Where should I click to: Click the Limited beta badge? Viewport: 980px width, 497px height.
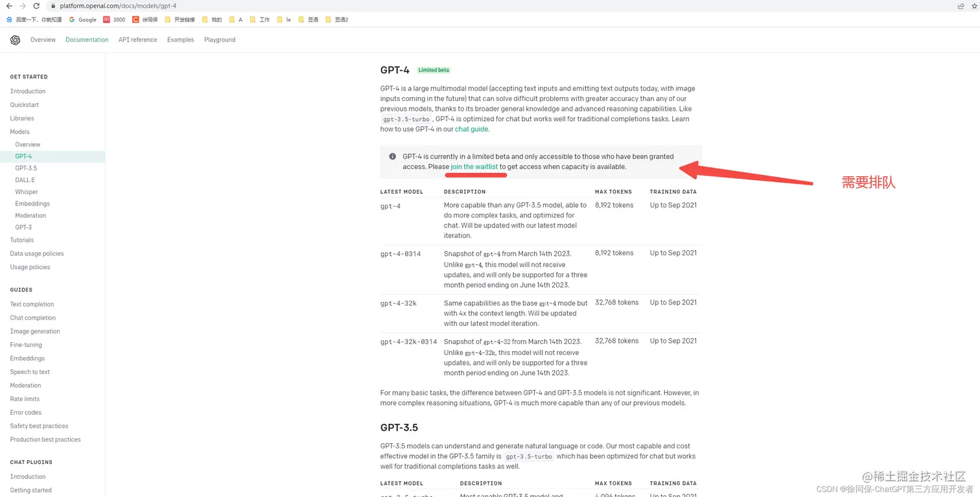(434, 70)
